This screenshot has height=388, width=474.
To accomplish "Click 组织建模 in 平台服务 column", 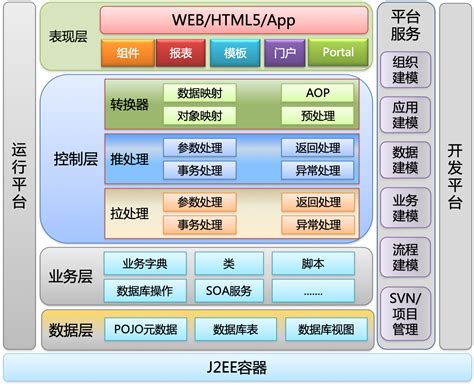I will [x=405, y=70].
